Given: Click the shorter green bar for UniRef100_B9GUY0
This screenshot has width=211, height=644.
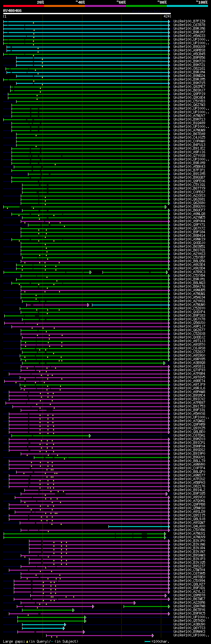Looking at the screenshot, I should pos(85,207).
